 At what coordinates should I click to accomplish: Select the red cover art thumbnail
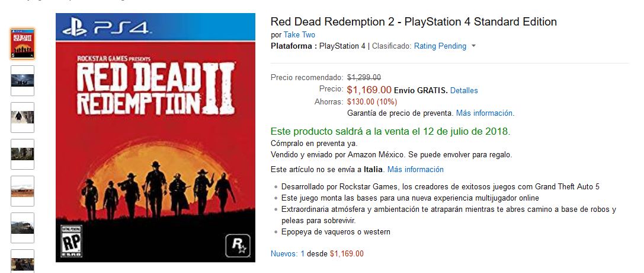click(x=23, y=44)
